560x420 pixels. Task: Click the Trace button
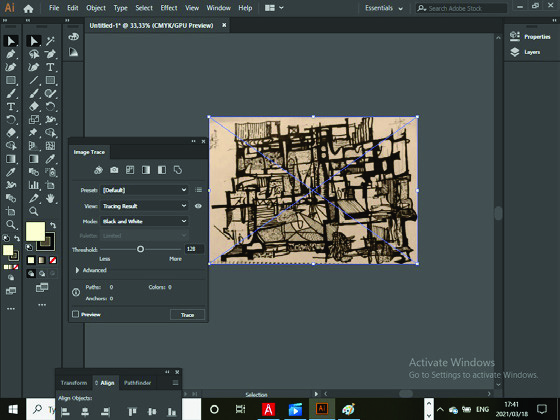pos(187,315)
